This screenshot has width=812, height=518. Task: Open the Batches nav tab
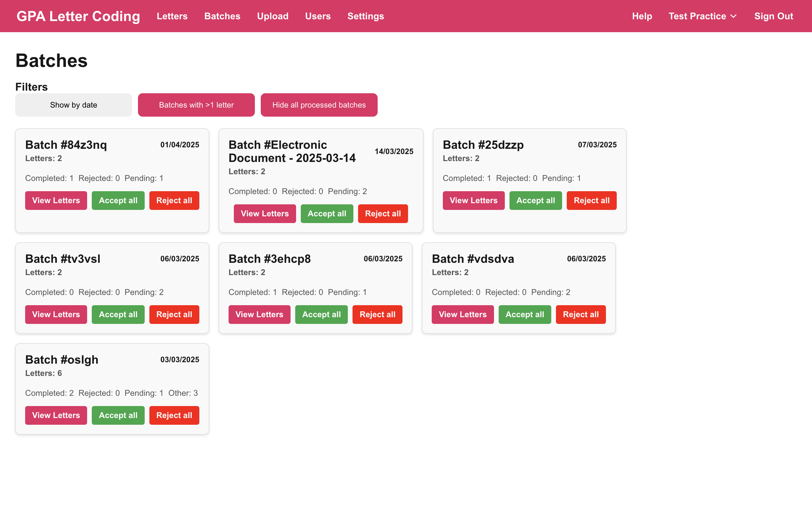tap(222, 16)
